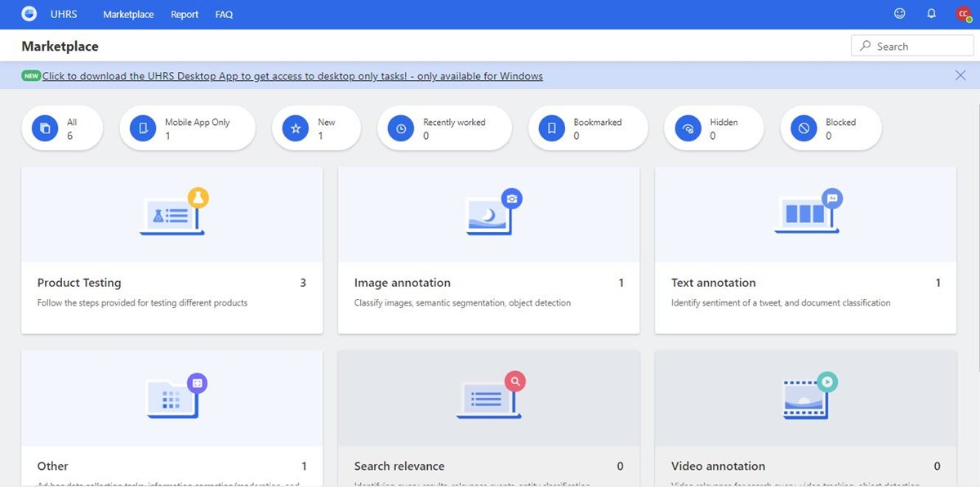Image resolution: width=980 pixels, height=487 pixels.
Task: Click the Image annotation camera illustration
Action: point(492,212)
